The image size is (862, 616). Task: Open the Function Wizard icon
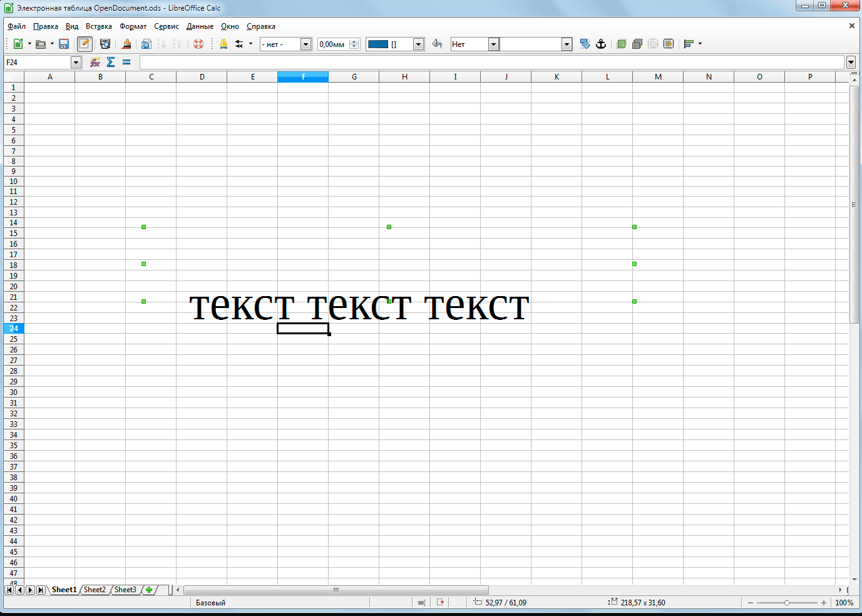click(x=95, y=62)
